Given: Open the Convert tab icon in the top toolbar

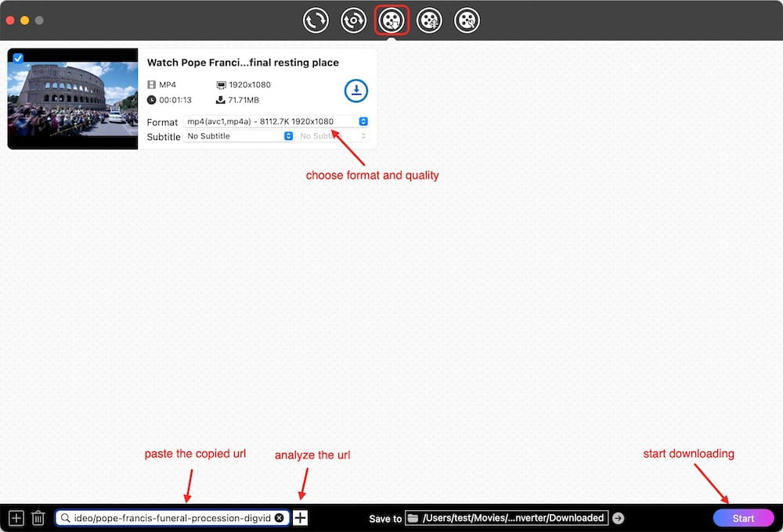Looking at the screenshot, I should pos(316,20).
